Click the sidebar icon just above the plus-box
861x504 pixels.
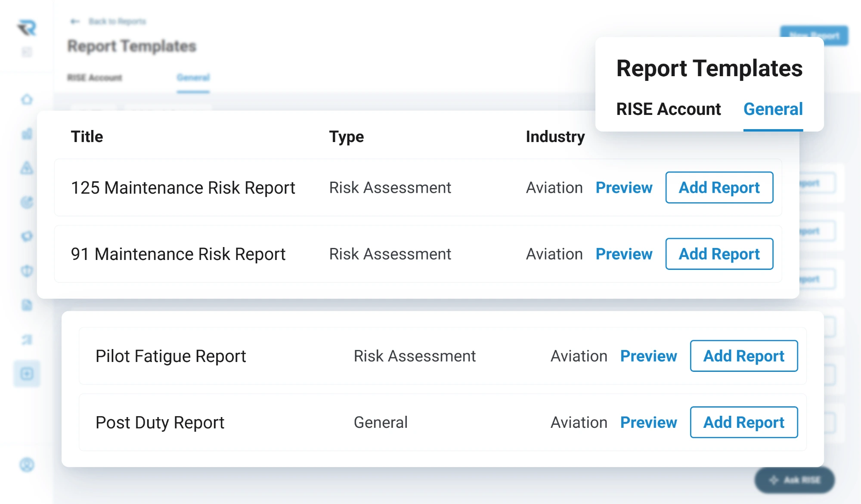[27, 340]
